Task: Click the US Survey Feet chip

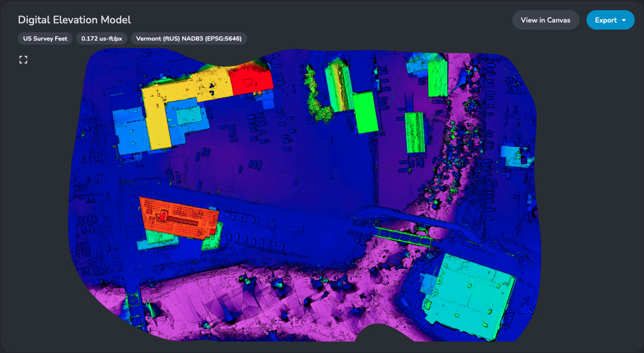Action: point(45,38)
